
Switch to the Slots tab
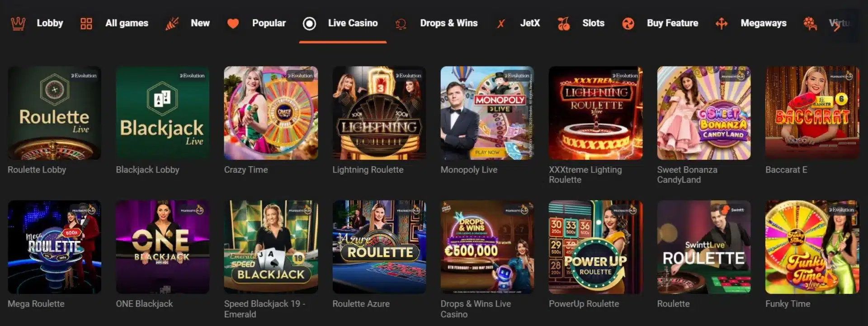593,23
